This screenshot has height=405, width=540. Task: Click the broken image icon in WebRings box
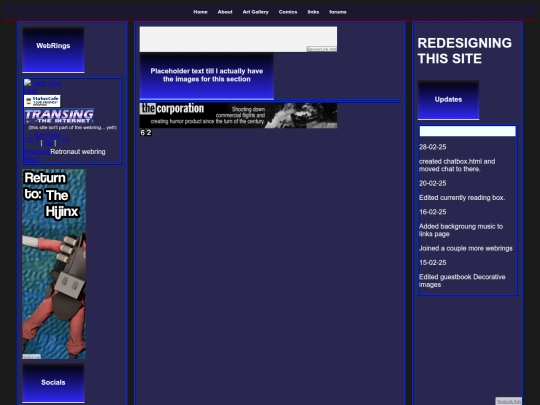(28, 83)
